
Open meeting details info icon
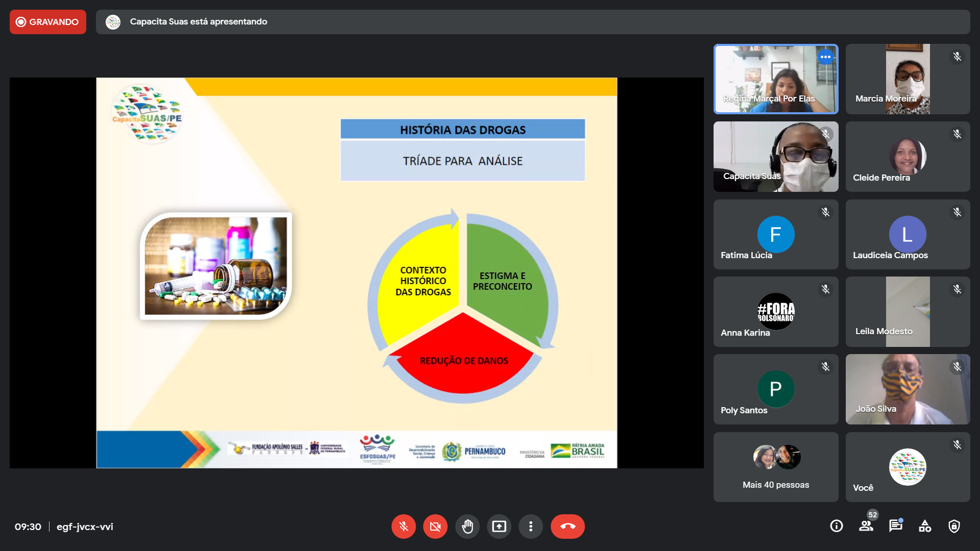point(836,526)
